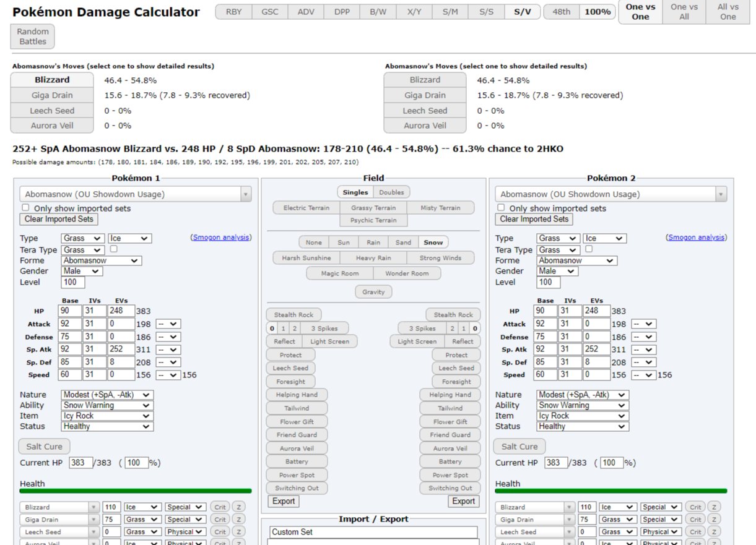Toggle Grassy Terrain
The image size is (756, 545).
pos(373,208)
